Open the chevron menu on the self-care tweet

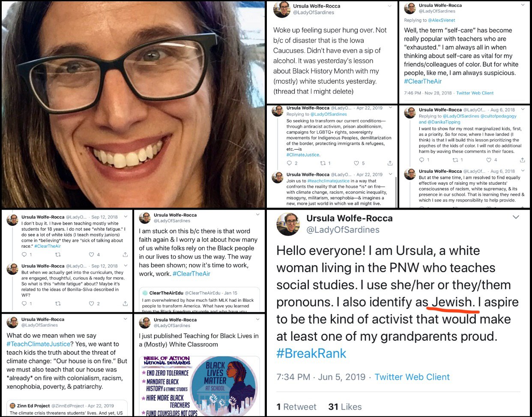point(523,5)
